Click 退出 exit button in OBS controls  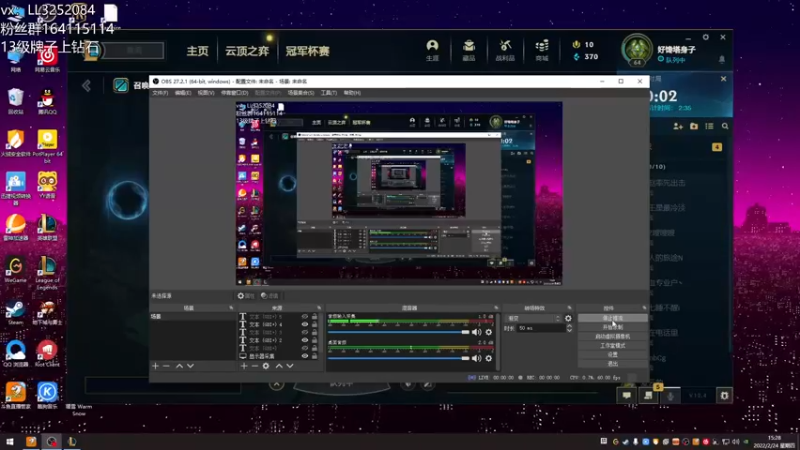[x=613, y=364]
